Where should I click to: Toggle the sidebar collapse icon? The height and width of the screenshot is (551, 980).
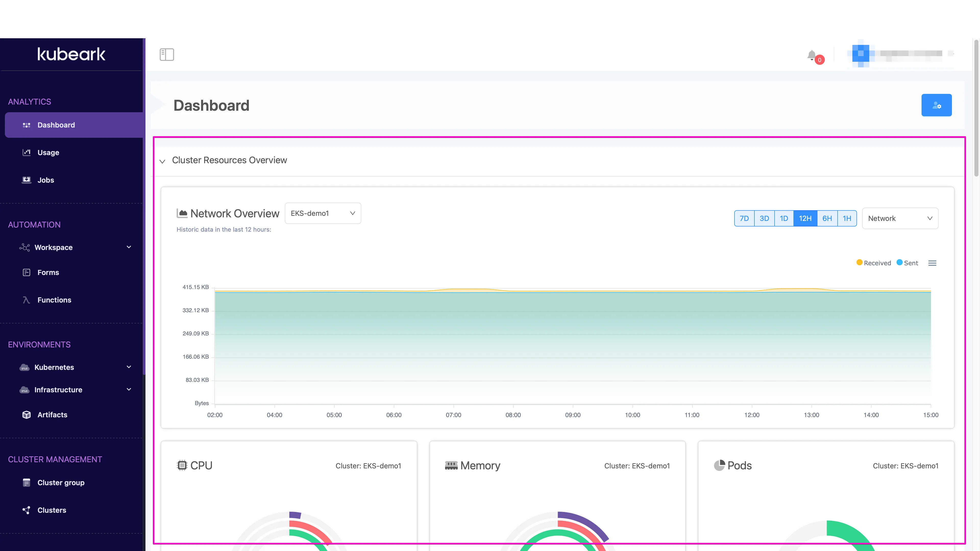coord(167,54)
